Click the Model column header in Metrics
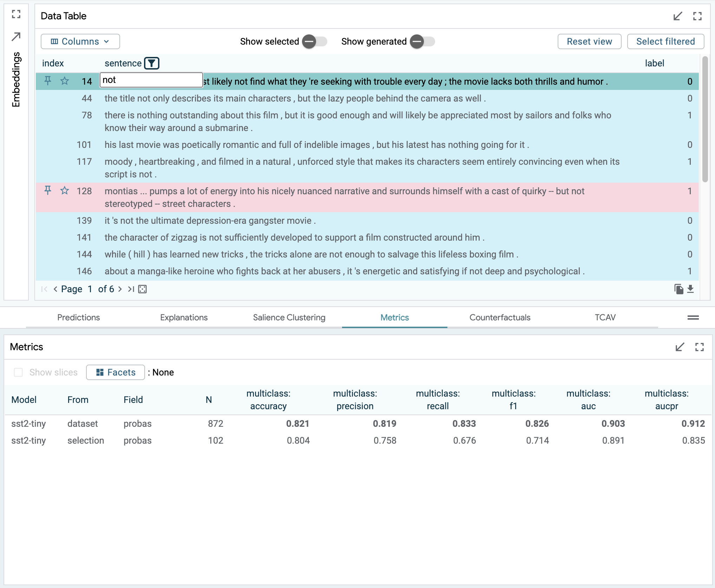Image resolution: width=715 pixels, height=588 pixels. click(24, 400)
